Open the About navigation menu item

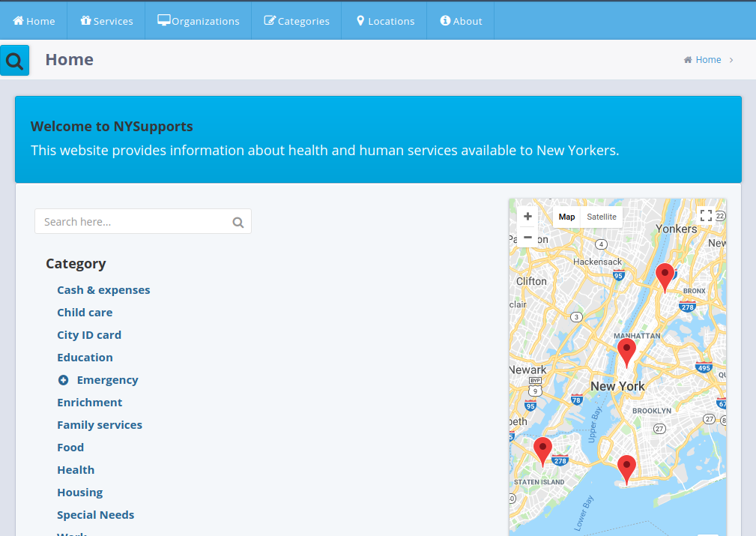tap(461, 21)
